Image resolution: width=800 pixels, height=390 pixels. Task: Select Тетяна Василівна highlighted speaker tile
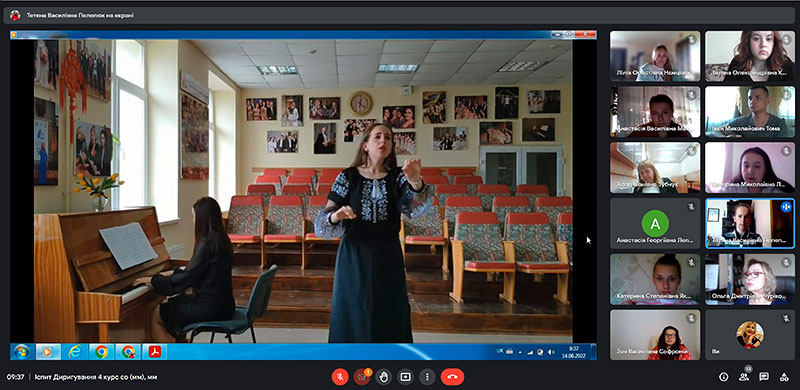click(750, 224)
